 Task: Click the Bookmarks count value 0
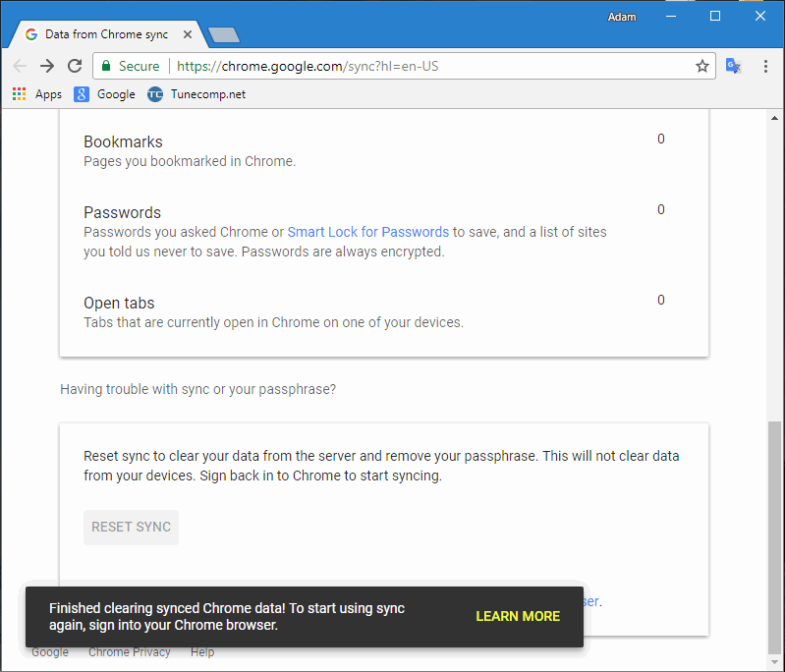[661, 139]
